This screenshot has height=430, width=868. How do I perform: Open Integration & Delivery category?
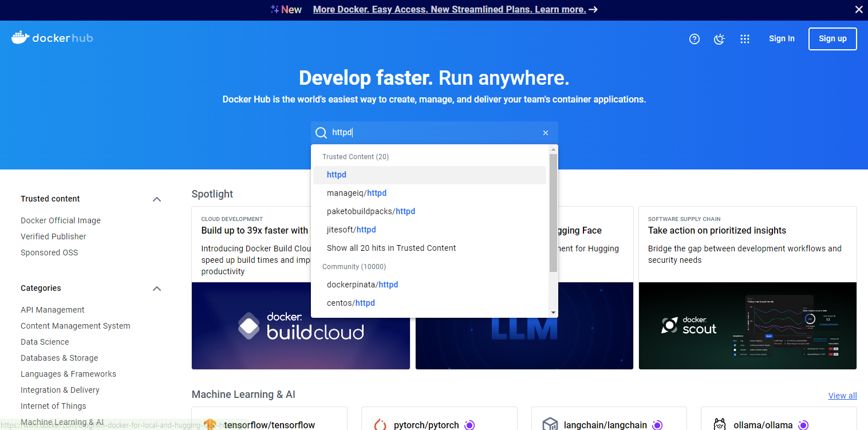tap(60, 390)
